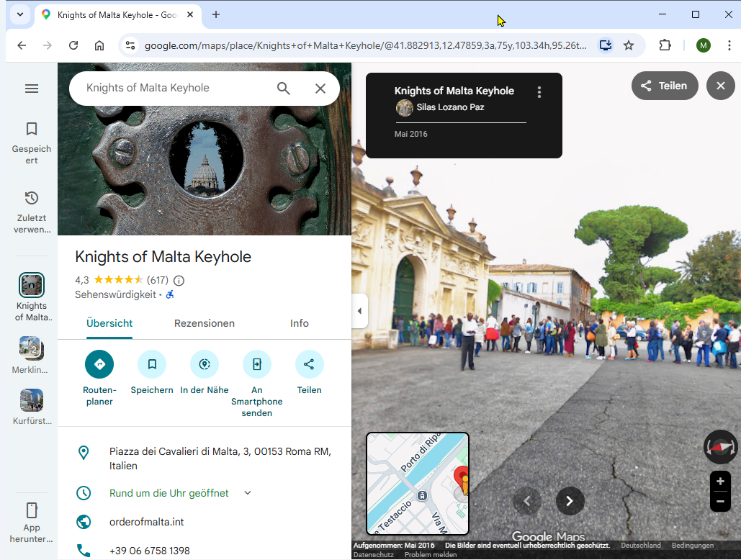Collapse the side panel arrow

coord(359,311)
